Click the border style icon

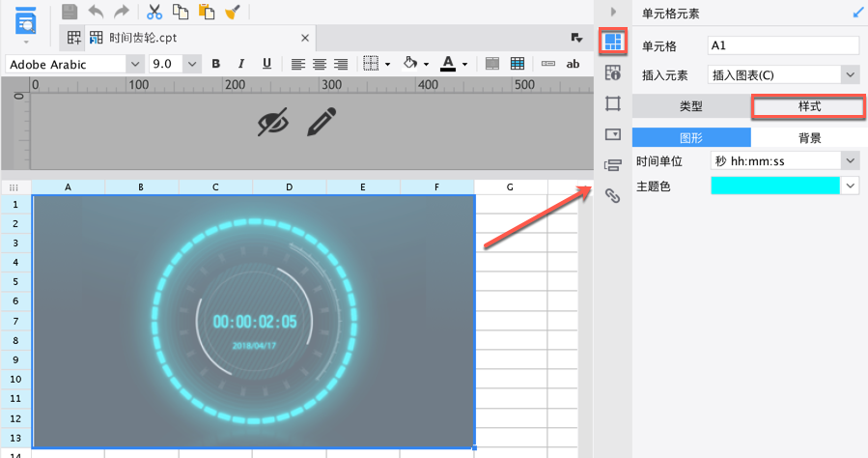pyautogui.click(x=371, y=64)
